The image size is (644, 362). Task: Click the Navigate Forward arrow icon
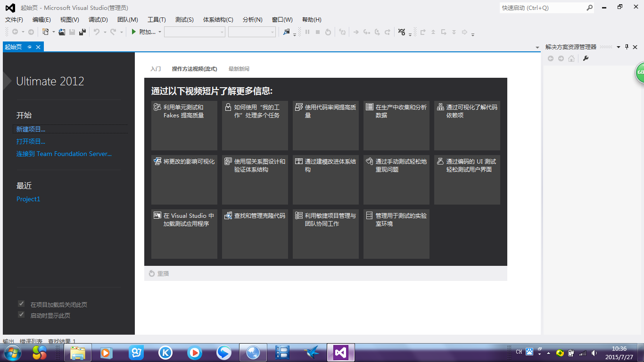coord(31,32)
